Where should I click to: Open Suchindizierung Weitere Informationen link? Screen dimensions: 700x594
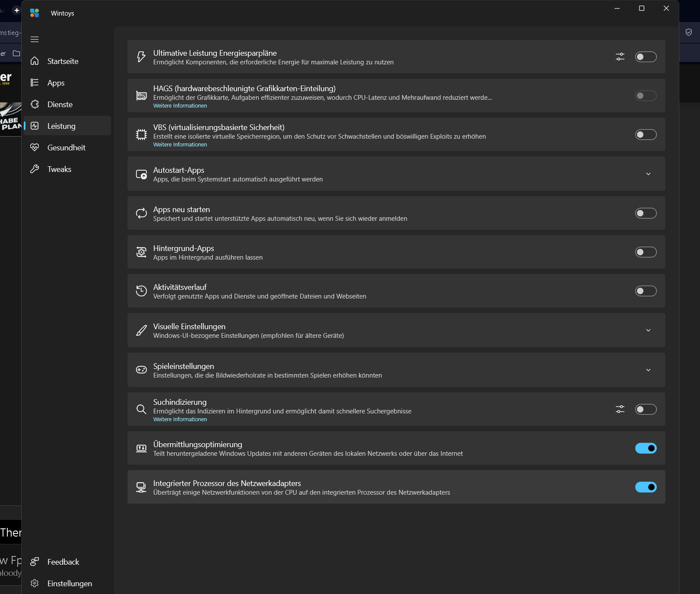[x=180, y=419]
